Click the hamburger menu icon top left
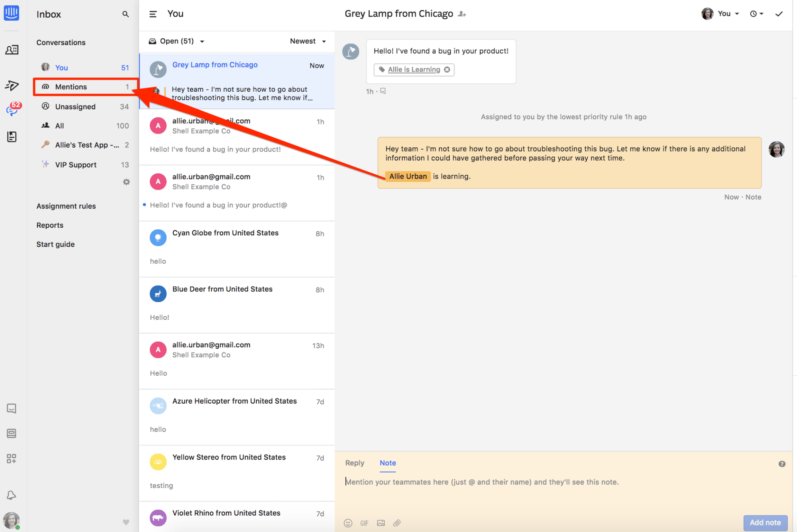This screenshot has width=797, height=532. tap(153, 14)
